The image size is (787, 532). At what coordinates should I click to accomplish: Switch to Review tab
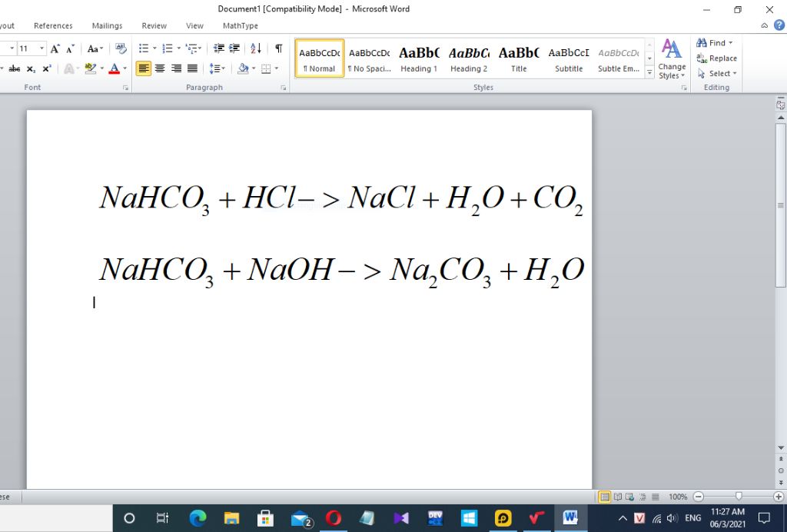pos(154,25)
